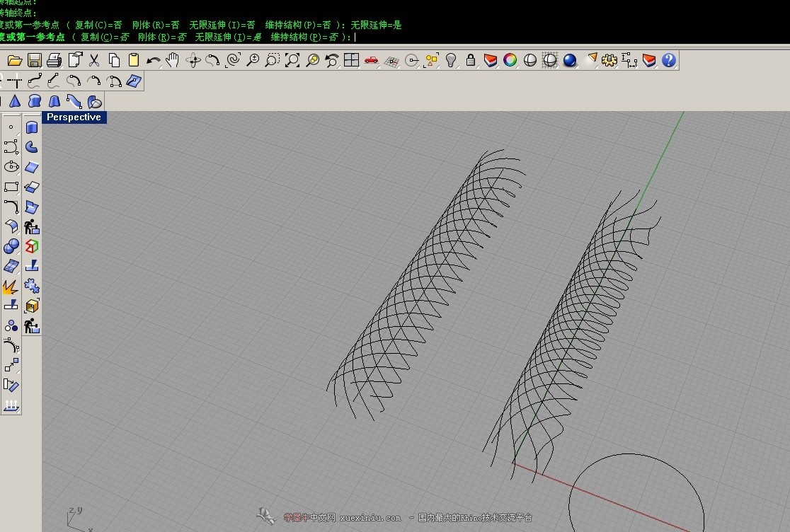The image size is (790, 532).
Task: Click the ellipsoid solid icon
Action: 94,102
